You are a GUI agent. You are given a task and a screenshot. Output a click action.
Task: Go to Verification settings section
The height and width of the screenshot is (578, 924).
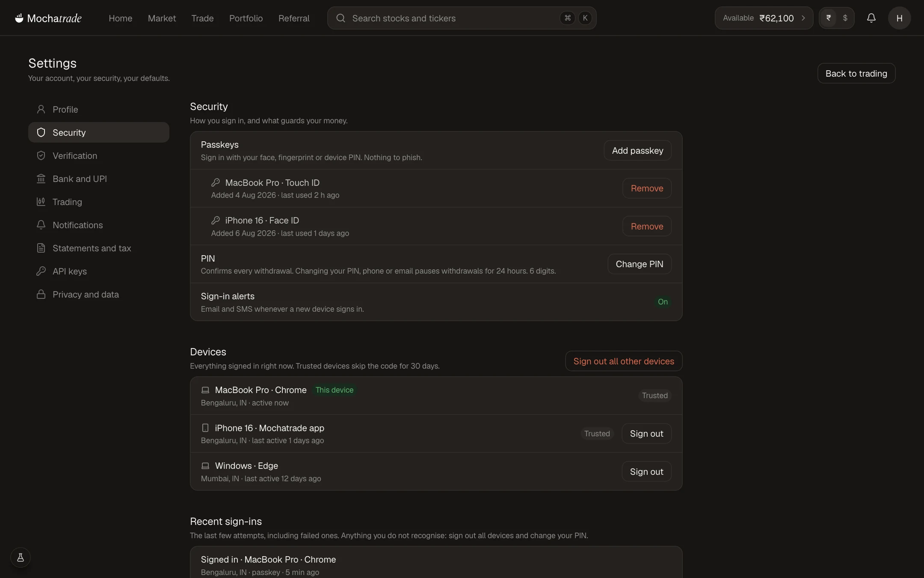tap(99, 155)
